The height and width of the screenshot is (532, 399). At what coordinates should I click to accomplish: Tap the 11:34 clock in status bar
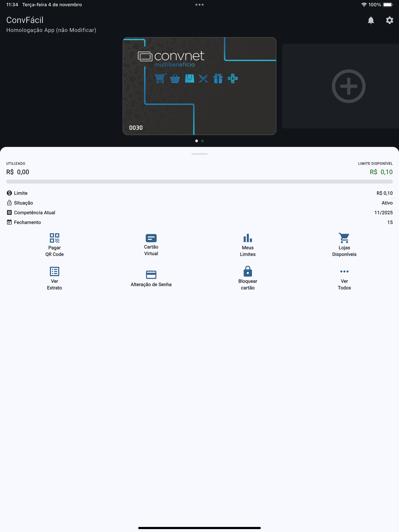tap(12, 4)
